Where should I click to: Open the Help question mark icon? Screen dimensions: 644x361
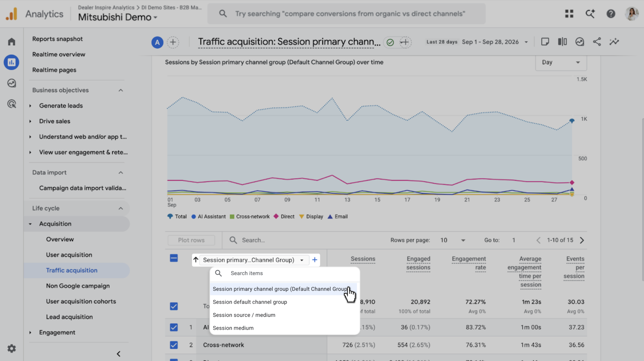tap(611, 14)
